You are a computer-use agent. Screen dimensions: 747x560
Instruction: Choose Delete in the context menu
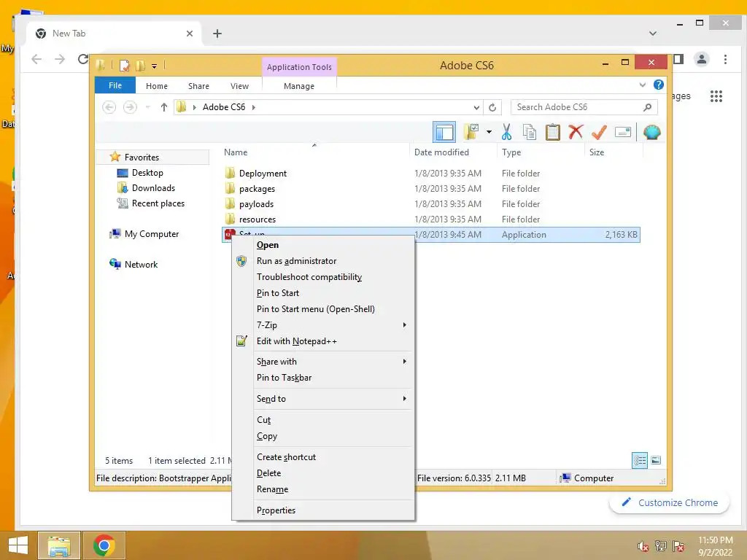coord(323,472)
